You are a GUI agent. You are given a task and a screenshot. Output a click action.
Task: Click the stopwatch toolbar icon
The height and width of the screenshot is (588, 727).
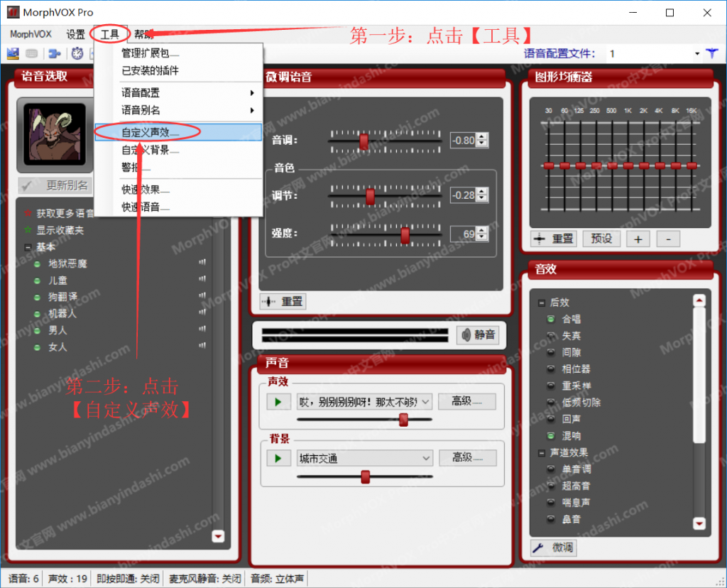coord(77,54)
